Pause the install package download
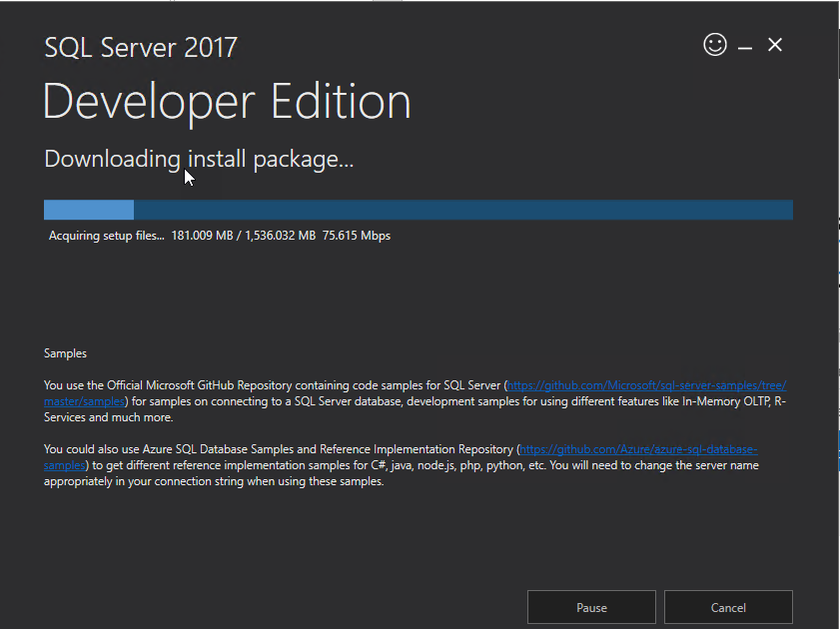Viewport: 840px width, 629px height. [591, 608]
